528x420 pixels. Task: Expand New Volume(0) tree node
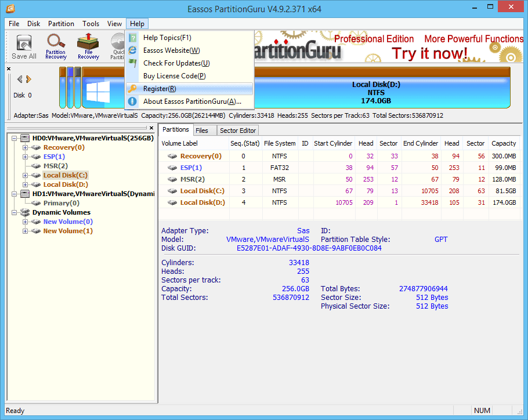pyautogui.click(x=26, y=222)
